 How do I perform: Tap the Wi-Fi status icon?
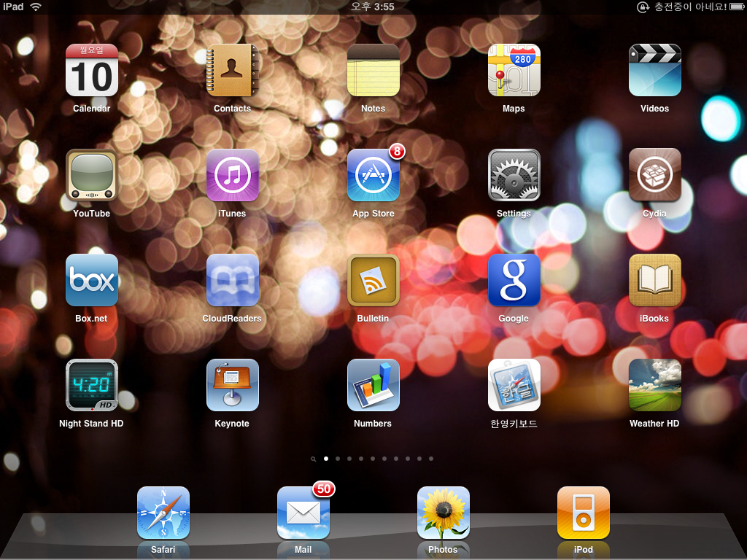(36, 7)
